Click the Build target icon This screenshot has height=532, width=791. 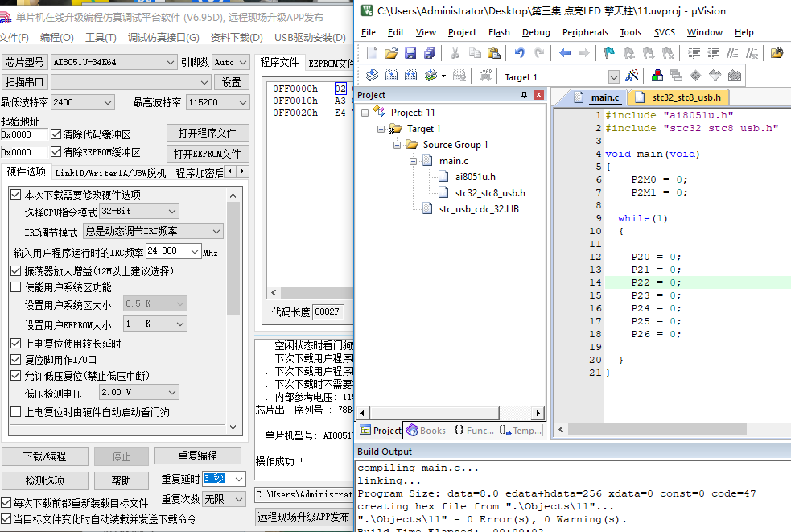click(x=391, y=76)
